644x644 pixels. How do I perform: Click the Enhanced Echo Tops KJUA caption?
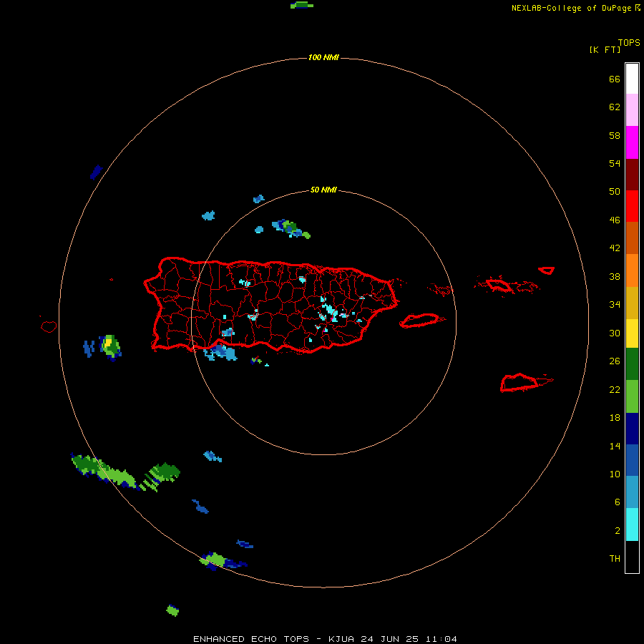coord(325,639)
